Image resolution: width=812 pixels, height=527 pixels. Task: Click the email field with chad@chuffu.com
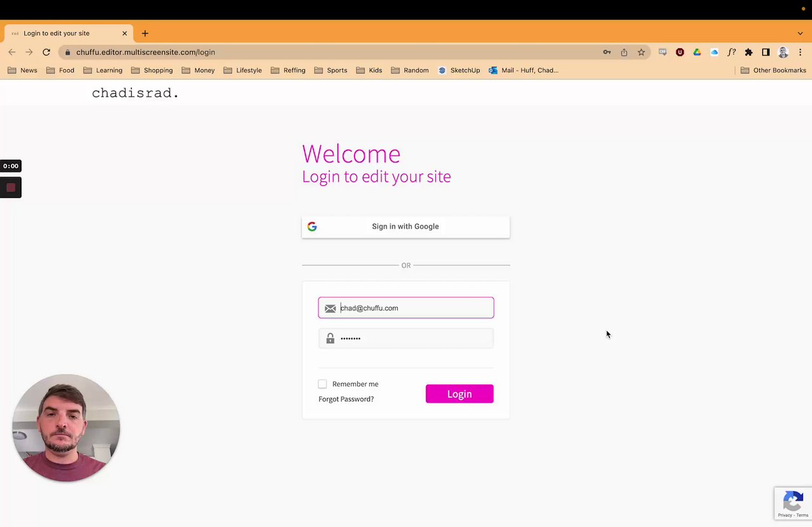[x=406, y=308]
